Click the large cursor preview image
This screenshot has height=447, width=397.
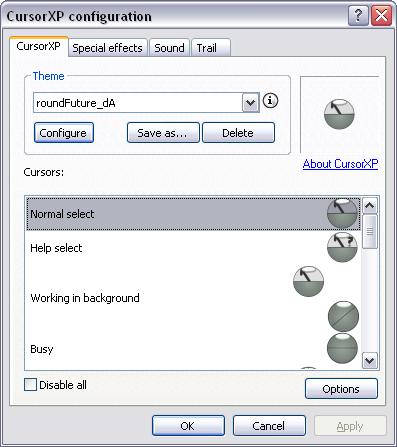click(x=339, y=114)
